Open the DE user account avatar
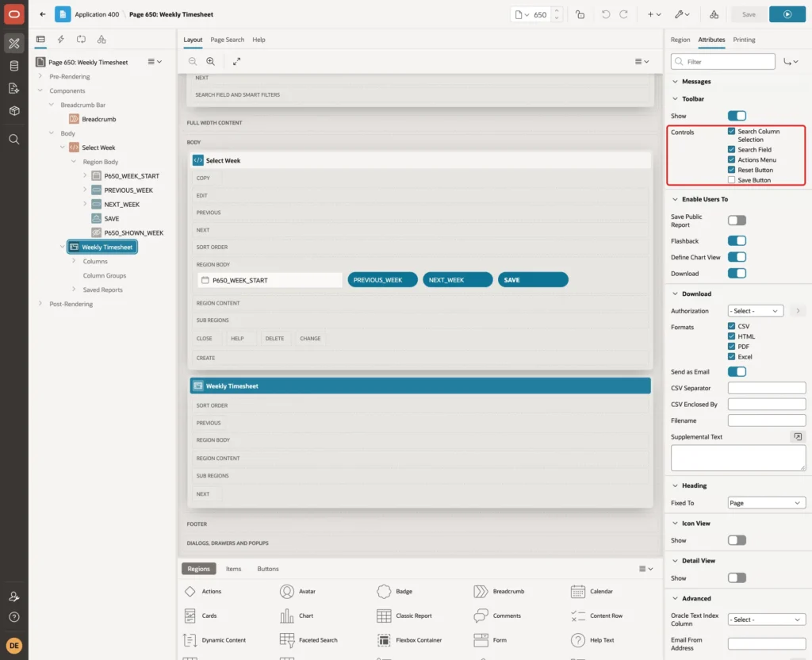Viewport: 812px width, 660px height. coord(14,646)
